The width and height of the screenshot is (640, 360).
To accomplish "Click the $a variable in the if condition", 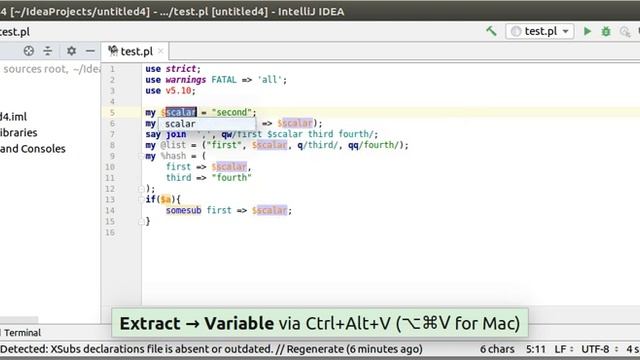I will point(166,199).
